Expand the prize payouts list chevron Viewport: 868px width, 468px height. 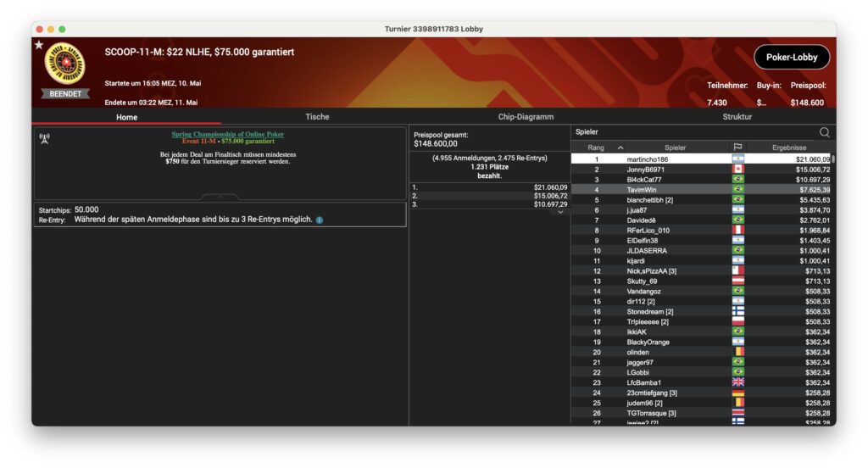coord(559,212)
